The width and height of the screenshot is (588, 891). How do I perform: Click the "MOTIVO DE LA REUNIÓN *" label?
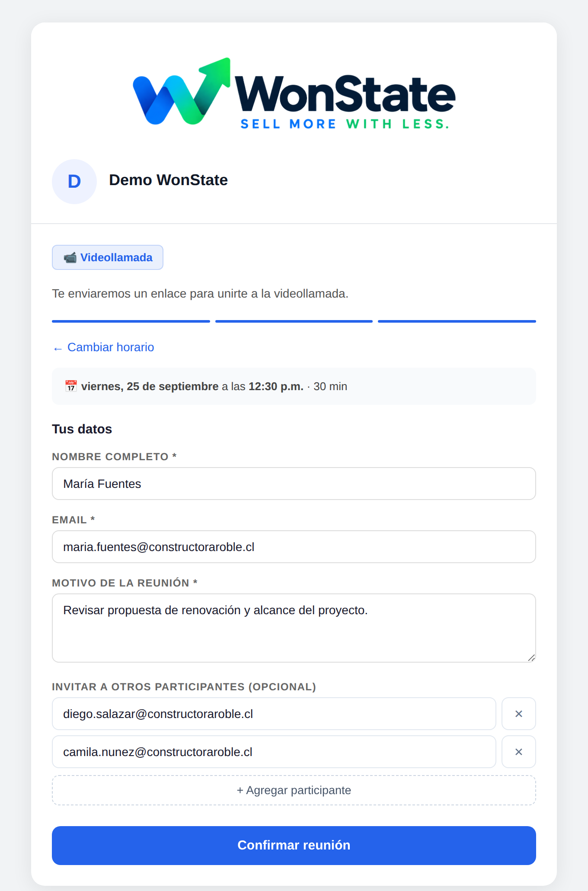tap(125, 583)
